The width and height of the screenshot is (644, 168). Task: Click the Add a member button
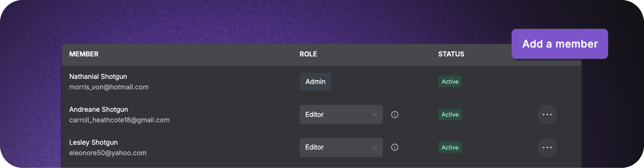(560, 44)
